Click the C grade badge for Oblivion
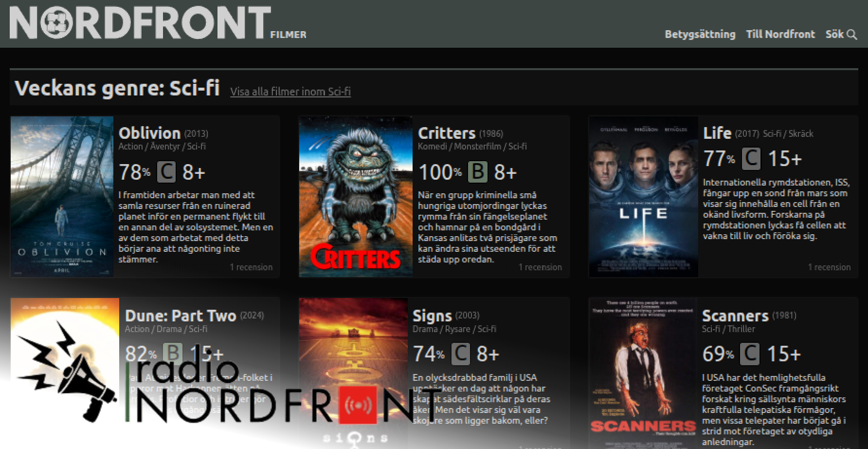This screenshot has width=868, height=449. pyautogui.click(x=166, y=172)
